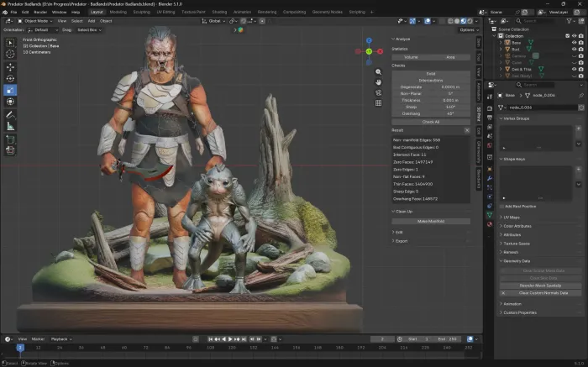Open the viewport Options dropdown
The width and height of the screenshot is (588, 367).
click(469, 30)
